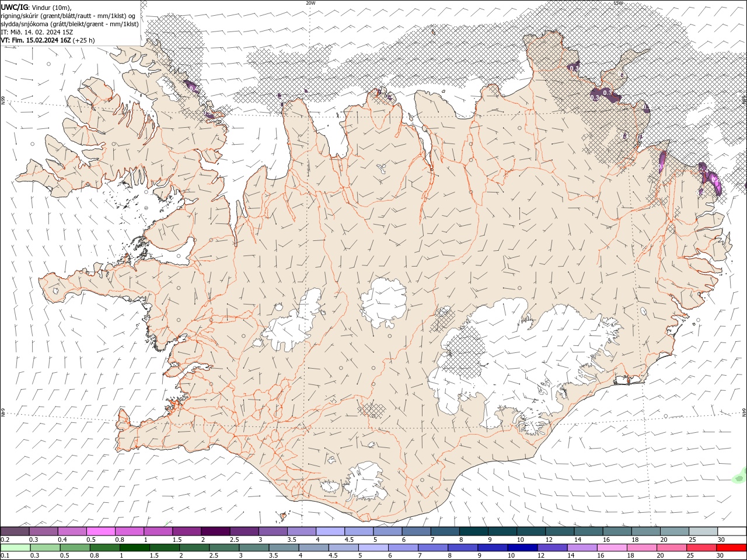The image size is (747, 560).
Task: Click the light pink swatch at 16 in lower legend
Action: click(x=612, y=548)
